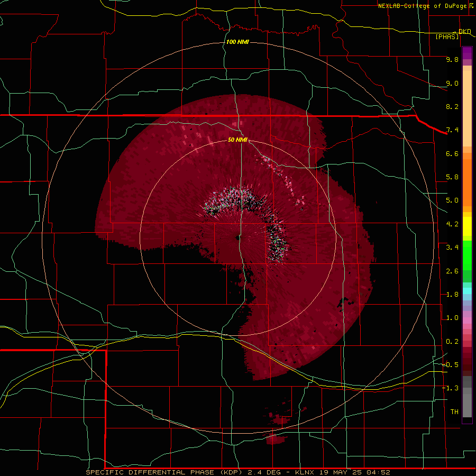Image resolution: width=476 pixels, height=476 pixels.
Task: Click the 0.2 scale value
Action: pyautogui.click(x=452, y=342)
